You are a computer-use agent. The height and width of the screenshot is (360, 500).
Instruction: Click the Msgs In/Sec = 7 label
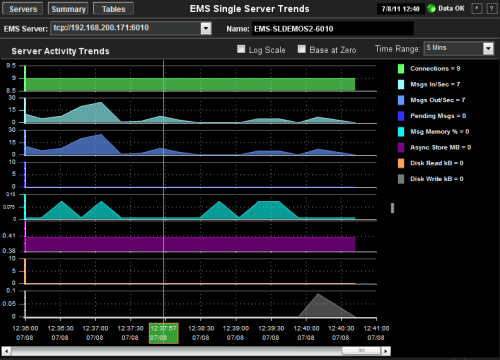435,84
